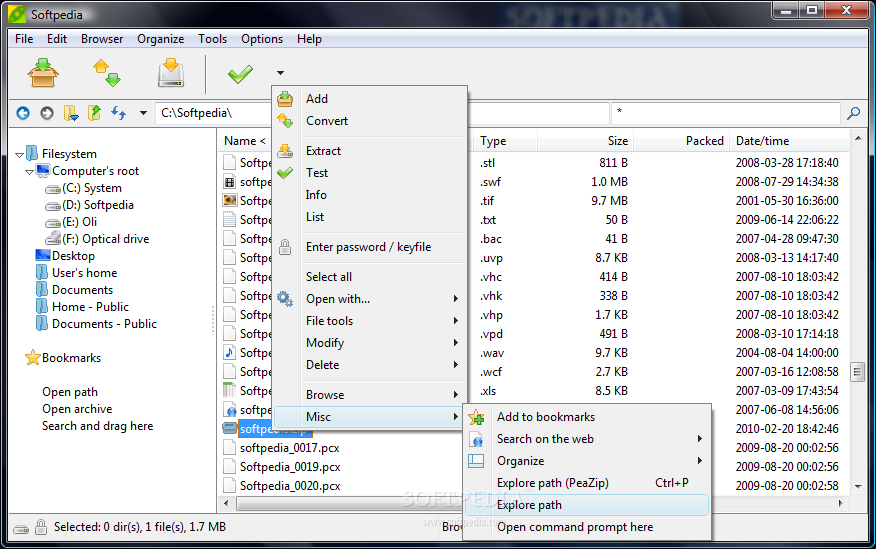Choose List from the context menu

[370, 217]
